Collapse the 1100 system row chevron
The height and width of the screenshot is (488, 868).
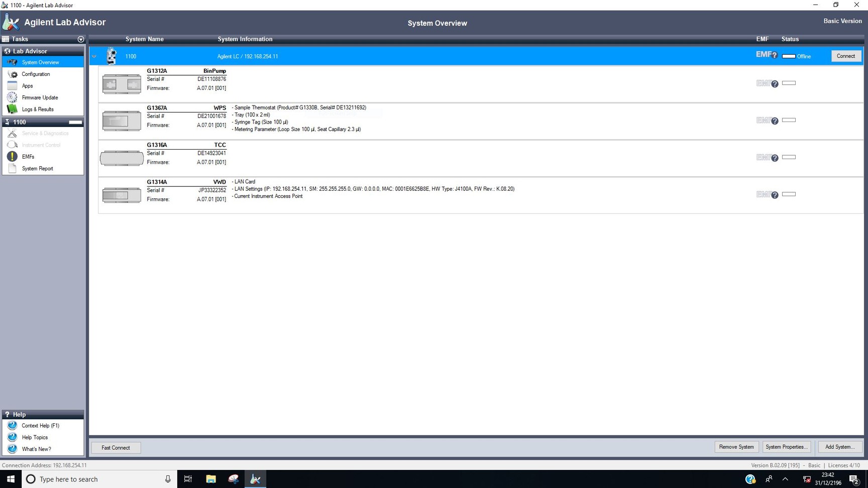pos(94,56)
